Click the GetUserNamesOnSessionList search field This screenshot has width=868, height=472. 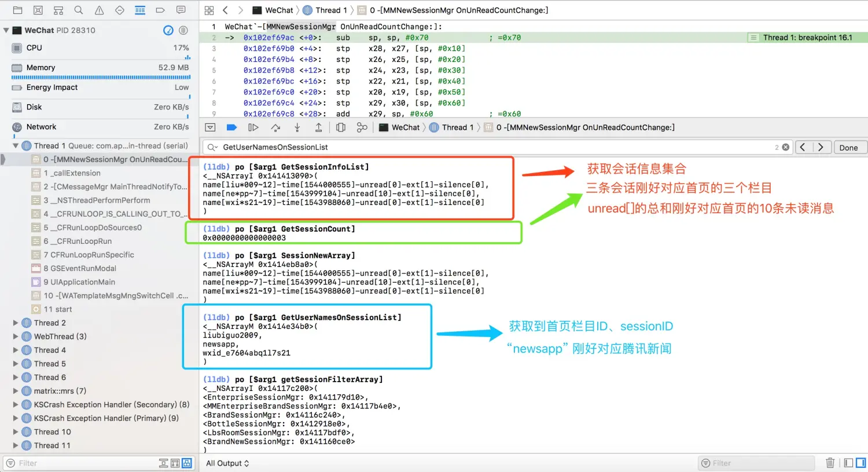pyautogui.click(x=496, y=147)
